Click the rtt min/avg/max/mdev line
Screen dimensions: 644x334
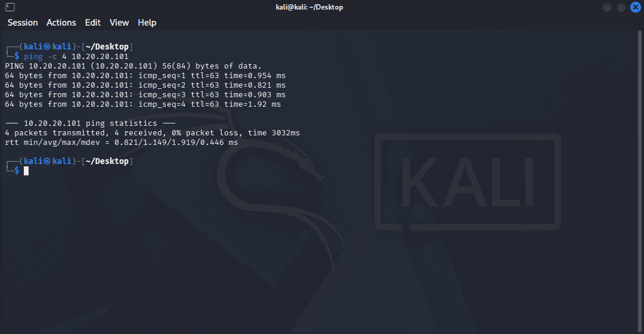pos(121,143)
